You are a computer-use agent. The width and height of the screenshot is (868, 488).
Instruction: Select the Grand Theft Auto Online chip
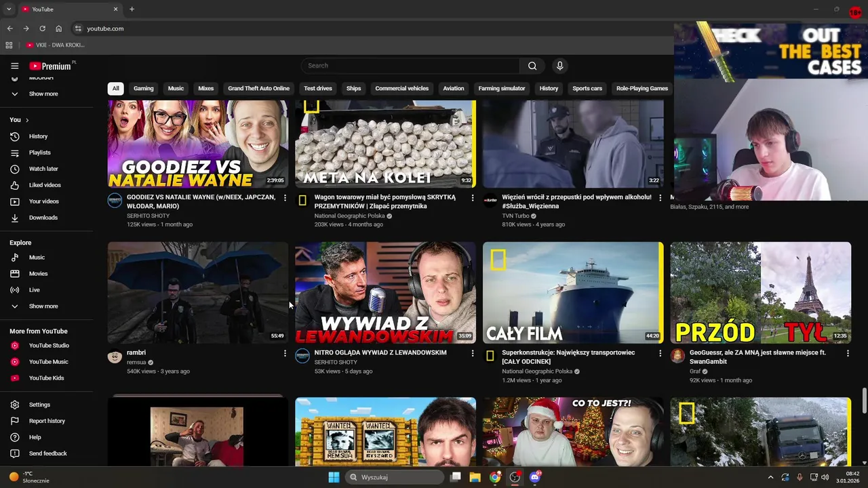pyautogui.click(x=258, y=88)
